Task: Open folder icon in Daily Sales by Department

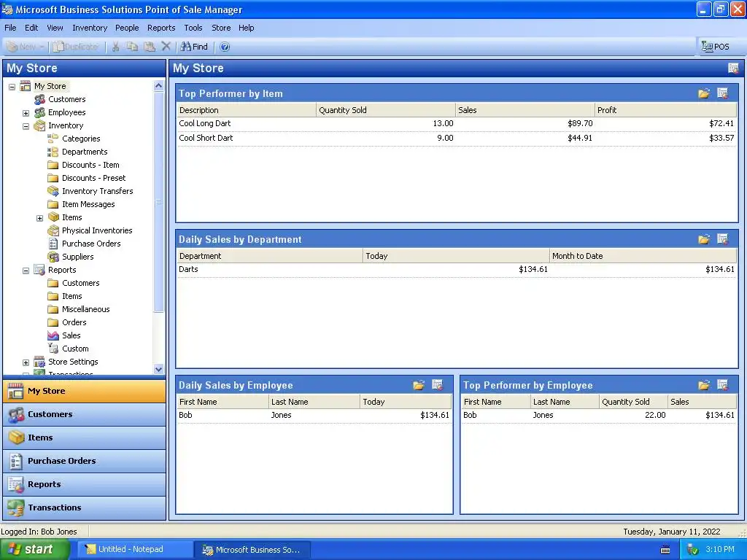Action: [x=704, y=239]
